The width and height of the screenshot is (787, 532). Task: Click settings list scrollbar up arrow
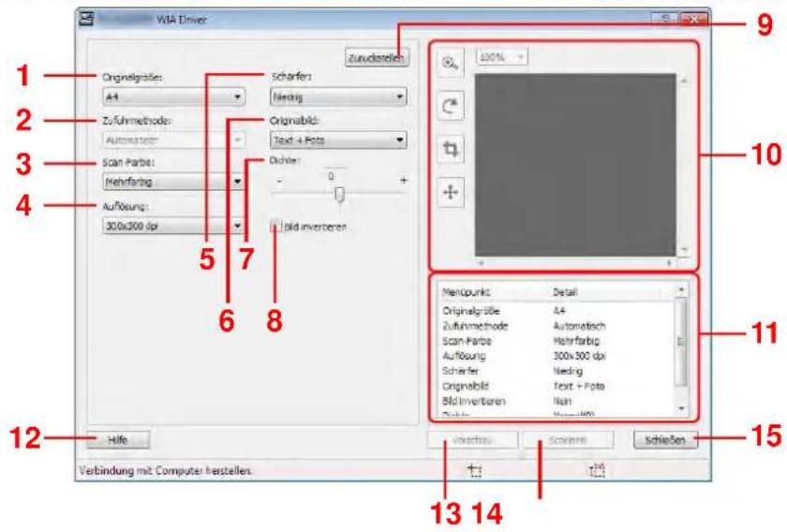681,289
